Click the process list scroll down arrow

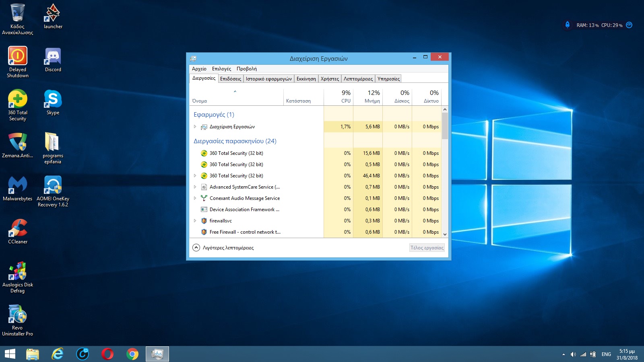pos(445,234)
